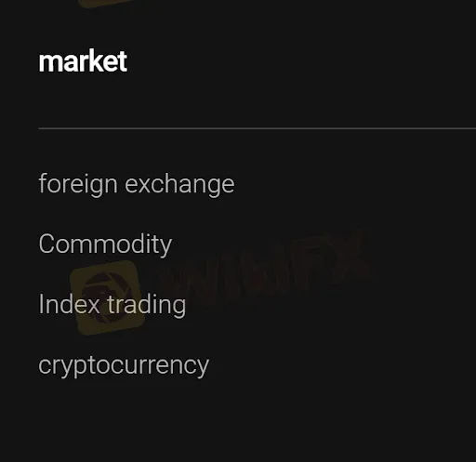Click the second item below the divider
Screen dimensions: 476x462
click(105, 244)
